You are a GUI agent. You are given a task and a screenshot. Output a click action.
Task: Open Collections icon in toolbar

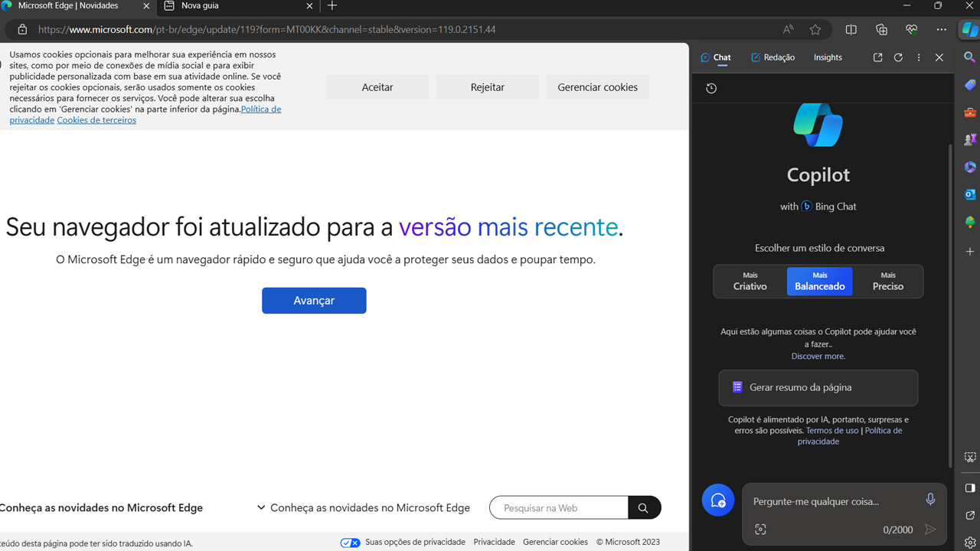(881, 30)
